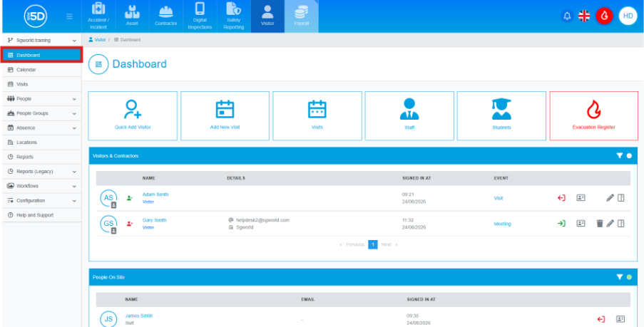Open the Sgworld training site dropdown

point(41,40)
